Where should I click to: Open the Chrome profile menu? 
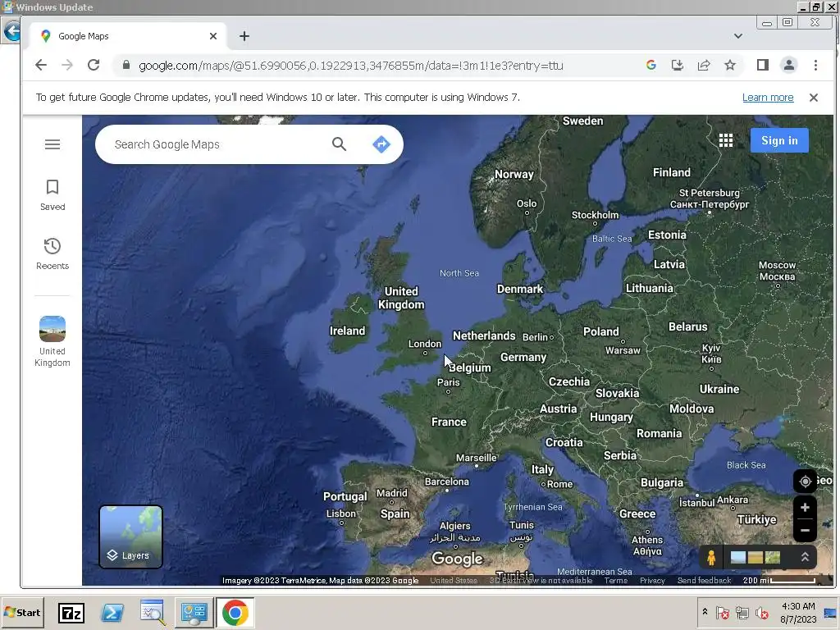click(x=789, y=66)
